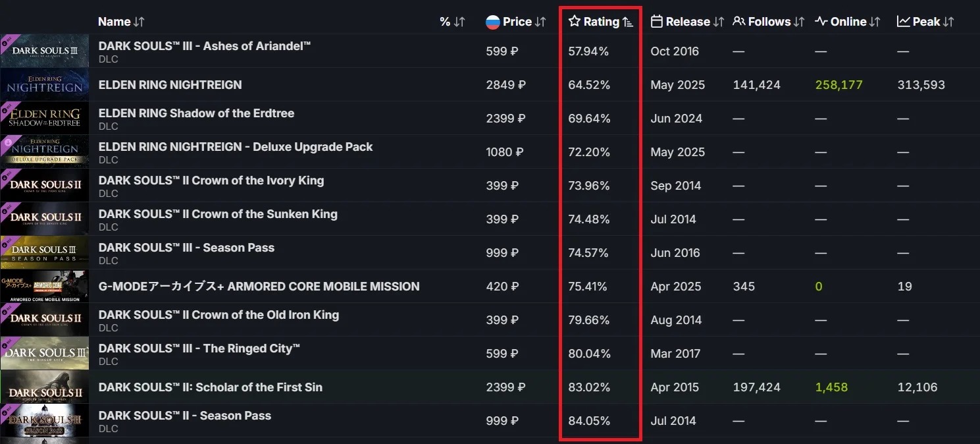Select the Rating column header
This screenshot has width=980, height=444.
click(x=600, y=21)
